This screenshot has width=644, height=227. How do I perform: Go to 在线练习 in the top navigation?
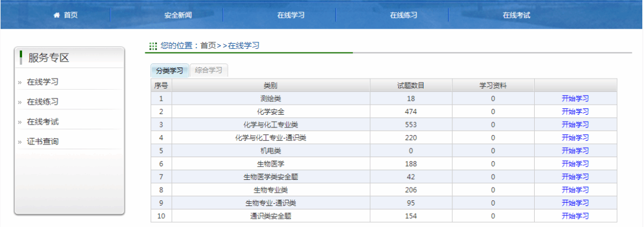click(404, 16)
